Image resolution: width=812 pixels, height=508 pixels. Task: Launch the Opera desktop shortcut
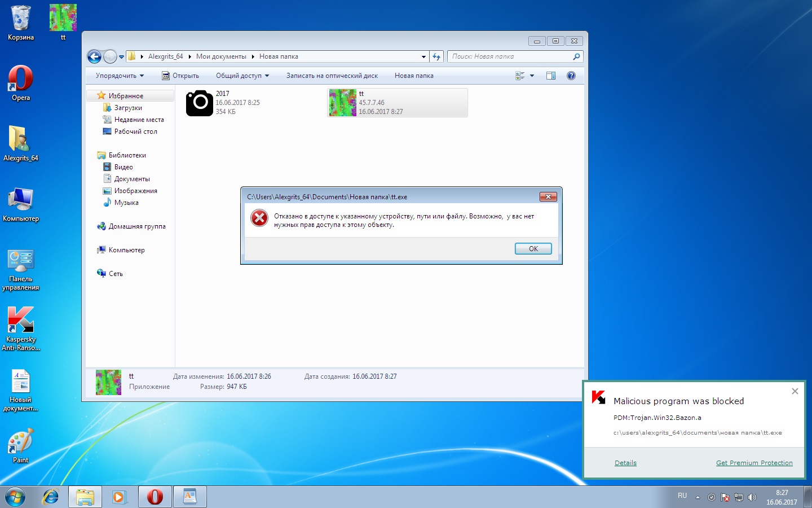click(x=21, y=83)
